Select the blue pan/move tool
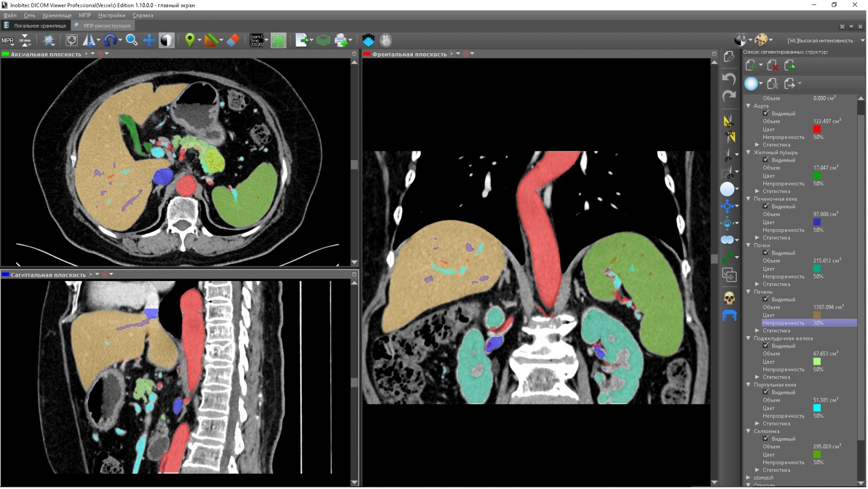This screenshot has width=868, height=489. (149, 40)
